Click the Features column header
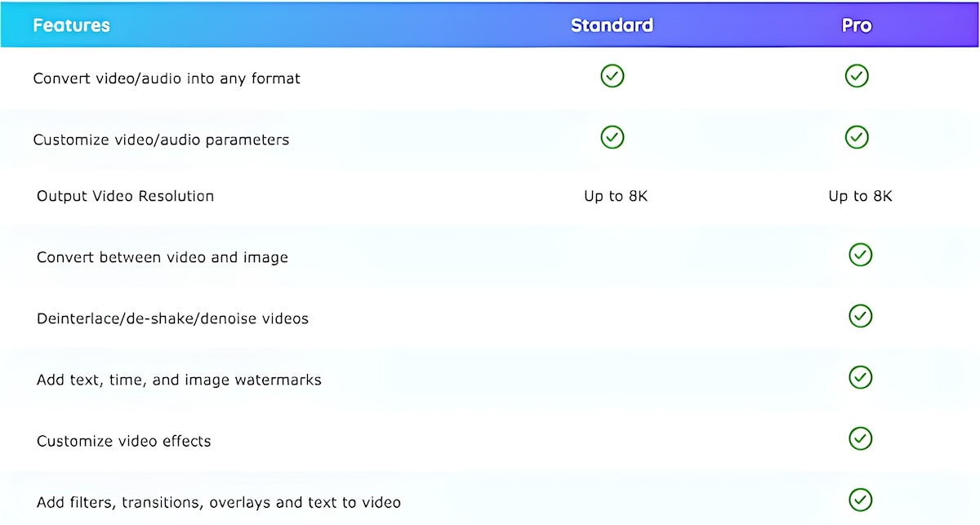980x525 pixels. 71,25
